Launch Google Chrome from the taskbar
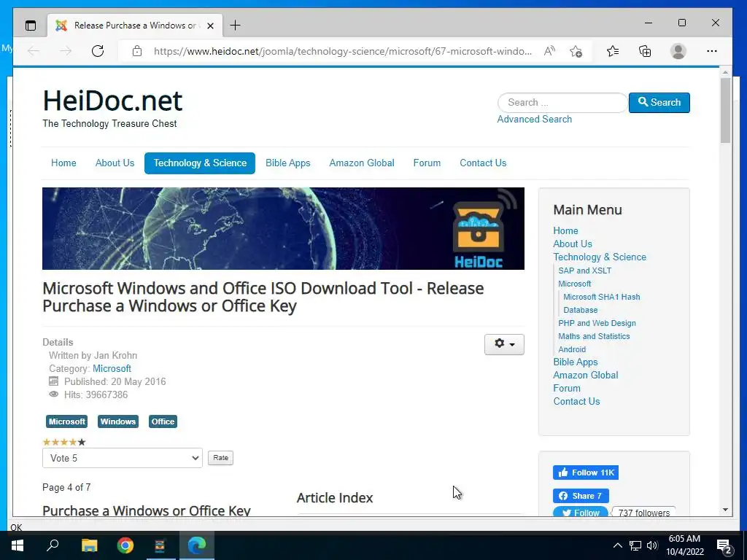Screen dimensions: 747x560 (125, 545)
